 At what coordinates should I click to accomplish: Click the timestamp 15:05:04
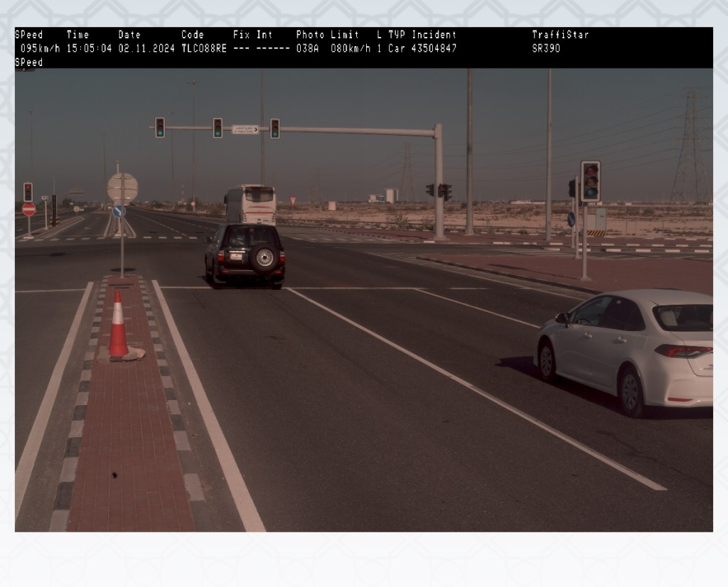[x=89, y=48]
